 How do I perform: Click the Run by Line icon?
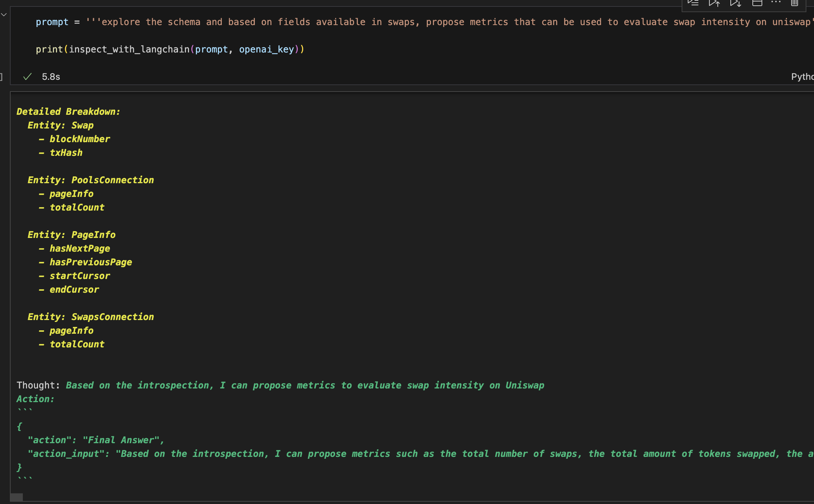coord(693,3)
